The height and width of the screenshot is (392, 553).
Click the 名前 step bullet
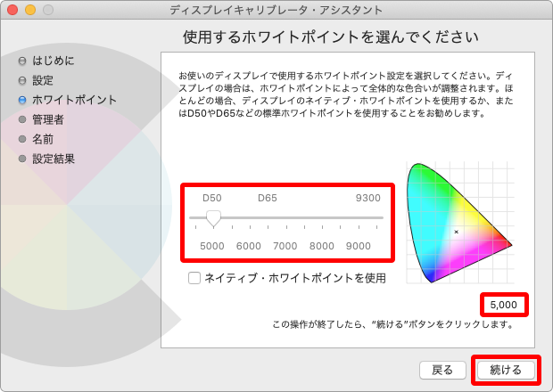22,139
